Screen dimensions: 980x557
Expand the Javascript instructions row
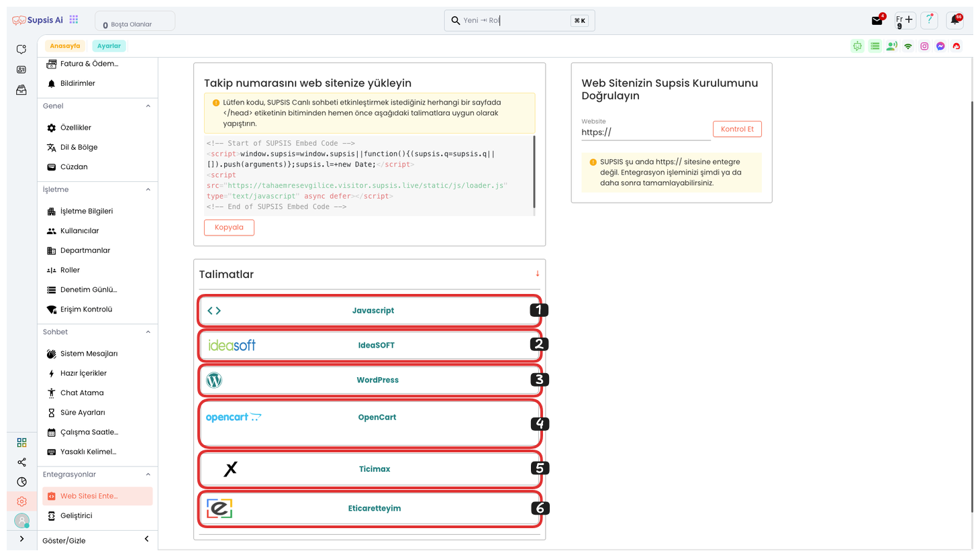point(369,311)
